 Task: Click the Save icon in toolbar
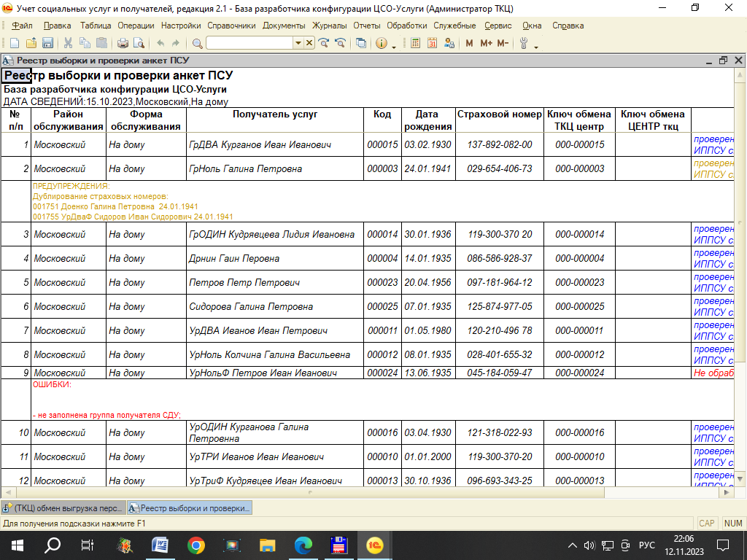coord(47,43)
